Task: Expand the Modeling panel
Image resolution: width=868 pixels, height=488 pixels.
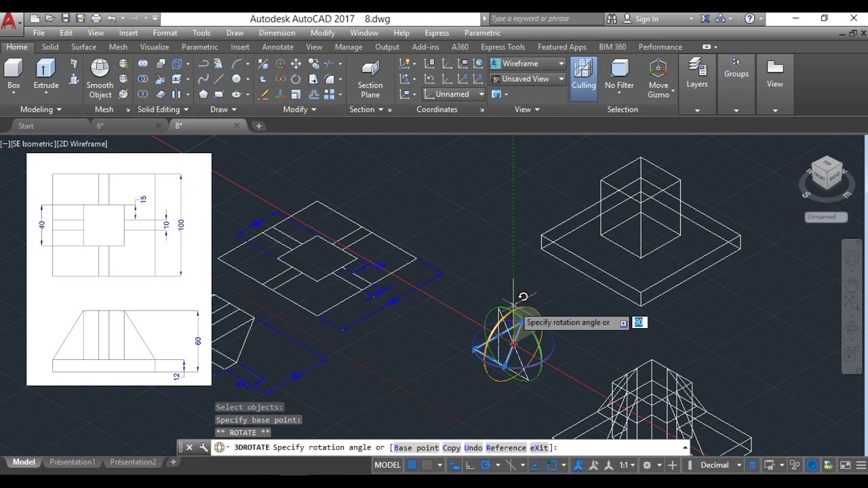Action: pyautogui.click(x=41, y=109)
